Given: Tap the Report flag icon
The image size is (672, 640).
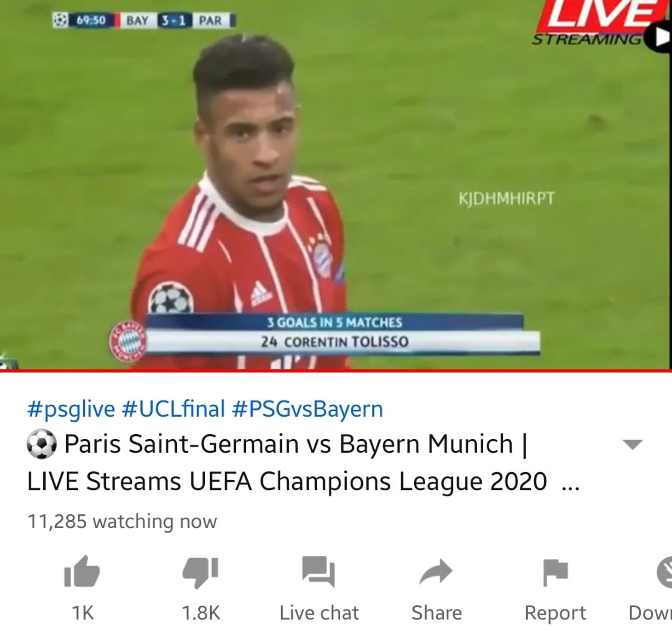Looking at the screenshot, I should coord(556,572).
